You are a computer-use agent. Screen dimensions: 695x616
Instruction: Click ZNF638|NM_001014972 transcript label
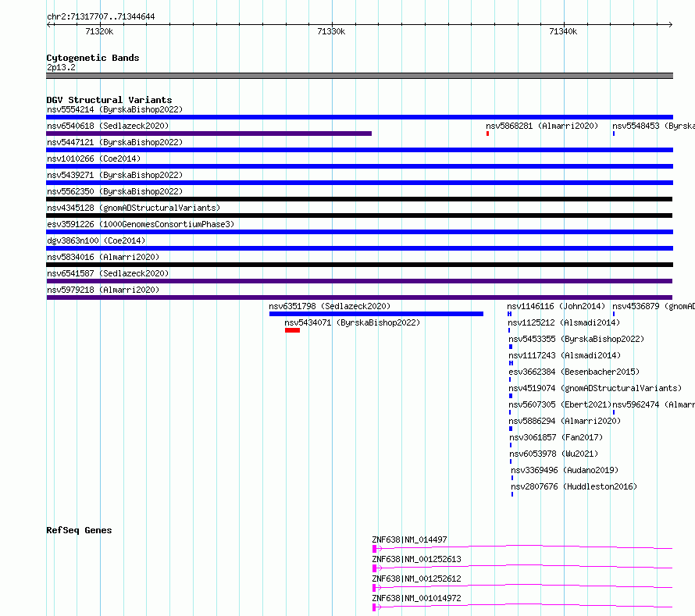[417, 598]
